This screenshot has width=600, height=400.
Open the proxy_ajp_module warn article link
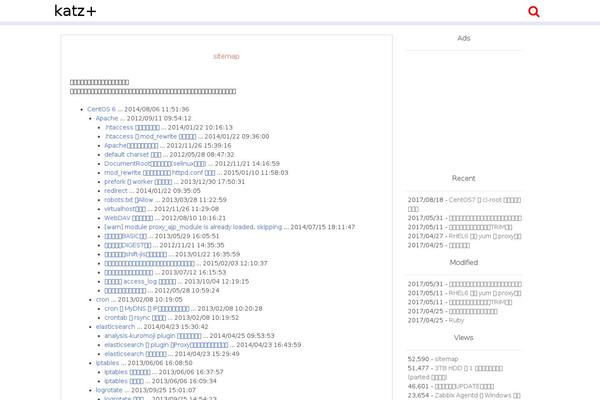coord(193,227)
